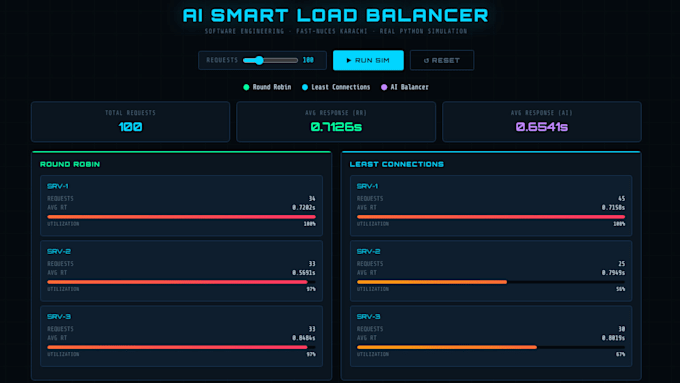Click Least Connections SRV-3 requests count 30
The width and height of the screenshot is (680, 383).
point(622,329)
